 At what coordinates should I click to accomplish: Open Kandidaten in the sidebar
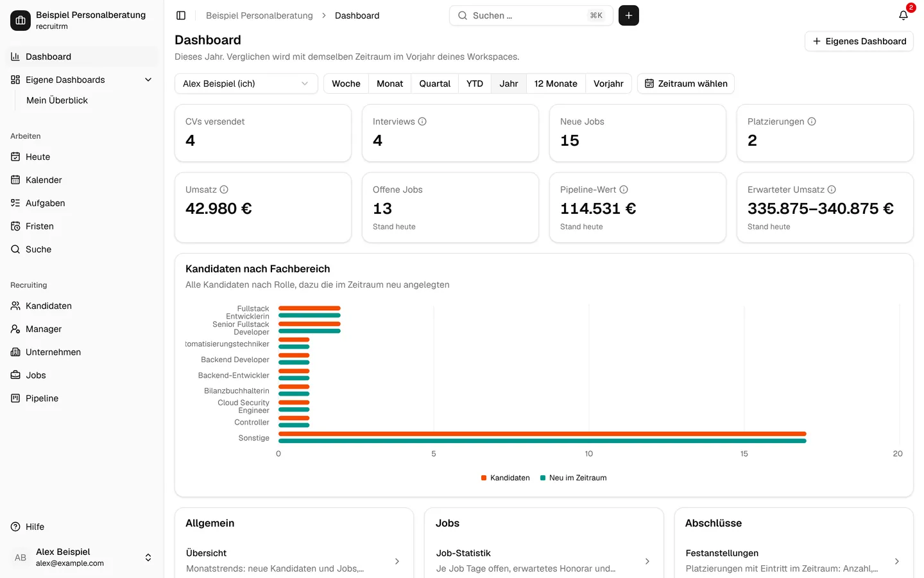pyautogui.click(x=81, y=306)
